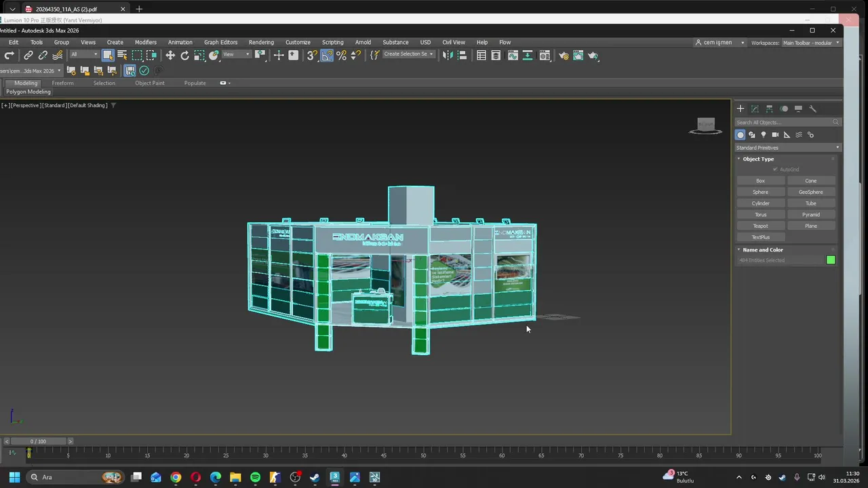Image resolution: width=868 pixels, height=488 pixels.
Task: Select the Move tool in main toolbar
Action: point(170,56)
